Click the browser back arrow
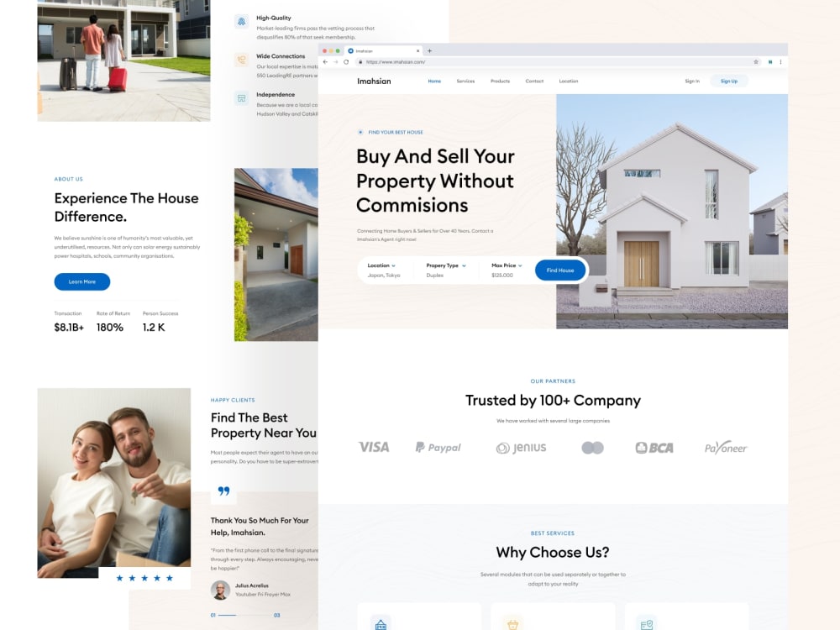The image size is (840, 630). 325,62
